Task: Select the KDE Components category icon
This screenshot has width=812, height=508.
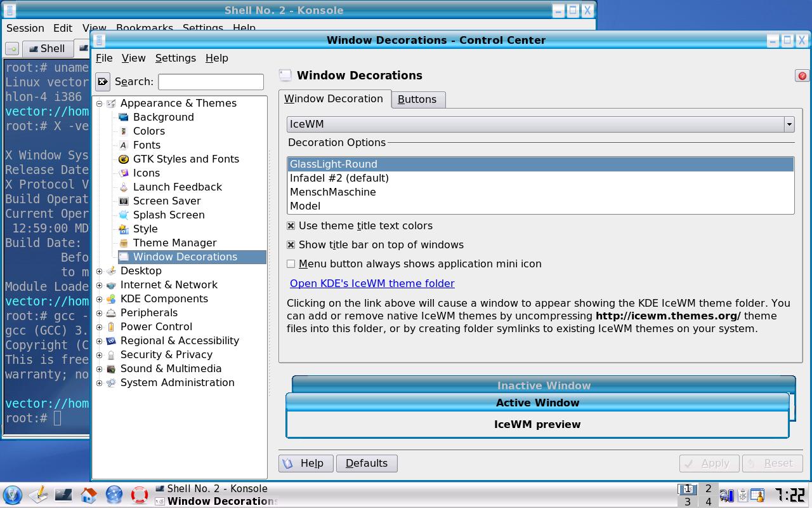Action: pyautogui.click(x=111, y=298)
